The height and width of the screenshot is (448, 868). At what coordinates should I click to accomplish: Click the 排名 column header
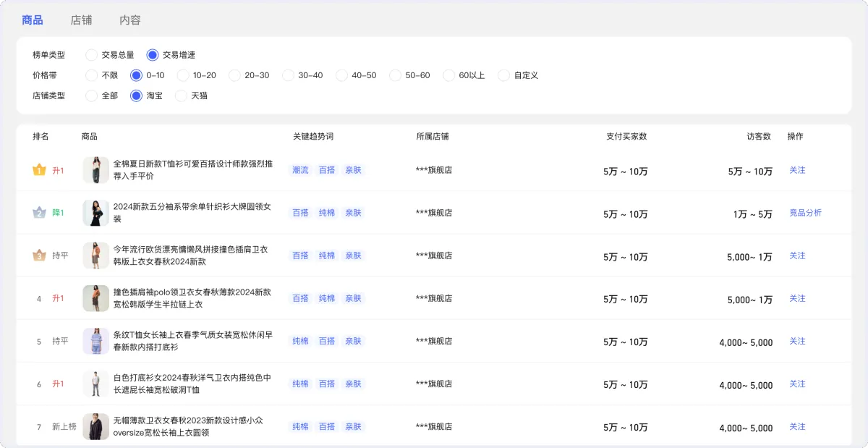[41, 136]
